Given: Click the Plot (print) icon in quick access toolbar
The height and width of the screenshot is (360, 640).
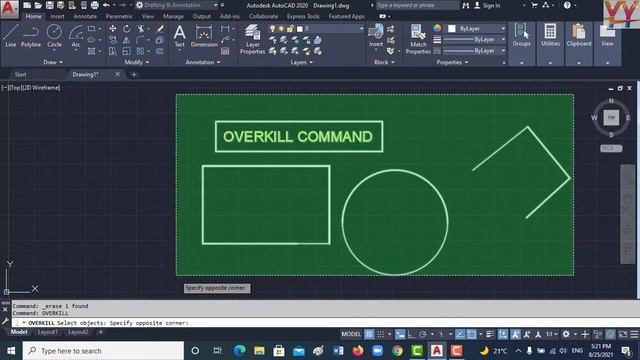Looking at the screenshot, I should click(x=95, y=5).
